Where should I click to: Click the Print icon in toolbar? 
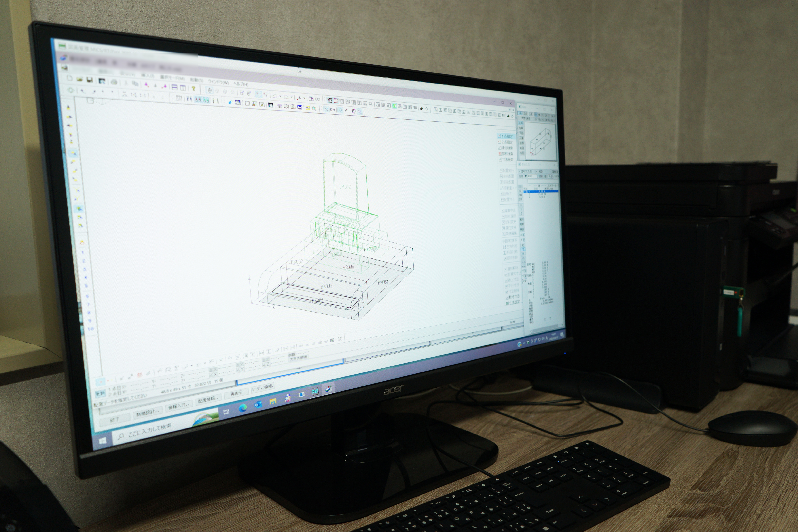[114, 82]
